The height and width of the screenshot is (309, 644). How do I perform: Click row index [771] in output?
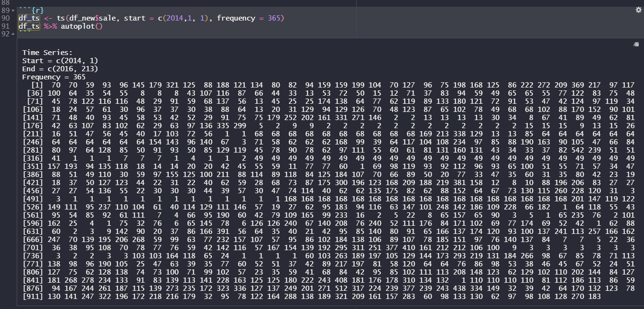[33, 264]
